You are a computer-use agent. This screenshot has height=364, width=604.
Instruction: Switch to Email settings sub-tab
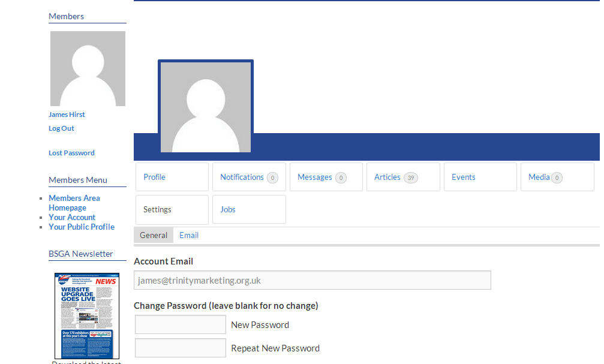click(x=189, y=235)
